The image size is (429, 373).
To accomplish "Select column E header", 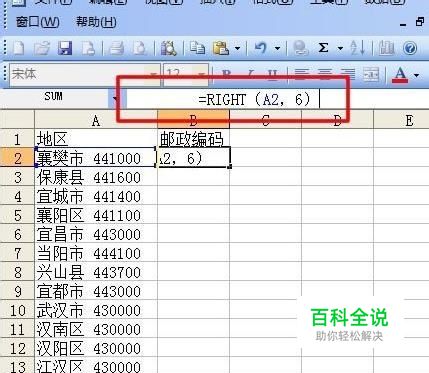I will tap(402, 120).
